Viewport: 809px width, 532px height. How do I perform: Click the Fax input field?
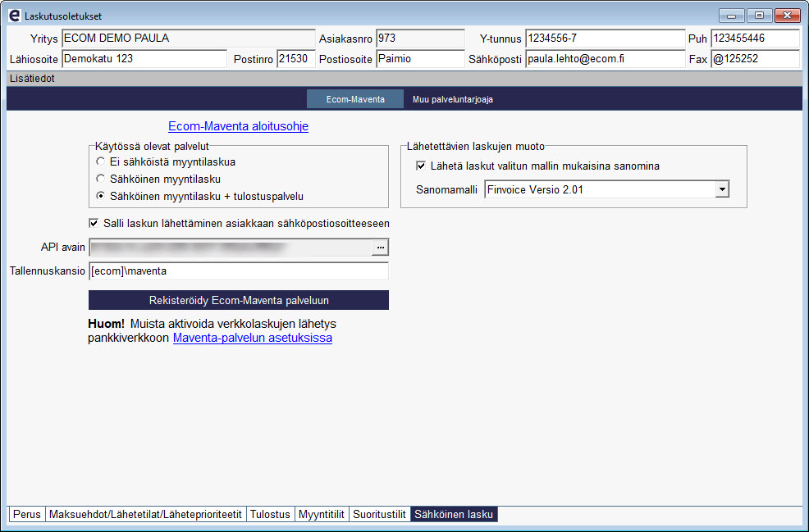756,59
